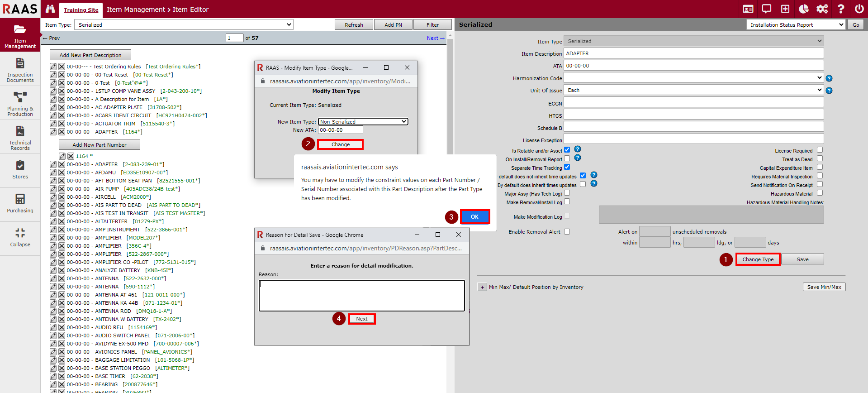Open the power logout icon
Image resolution: width=868 pixels, height=393 pixels.
coord(859,9)
